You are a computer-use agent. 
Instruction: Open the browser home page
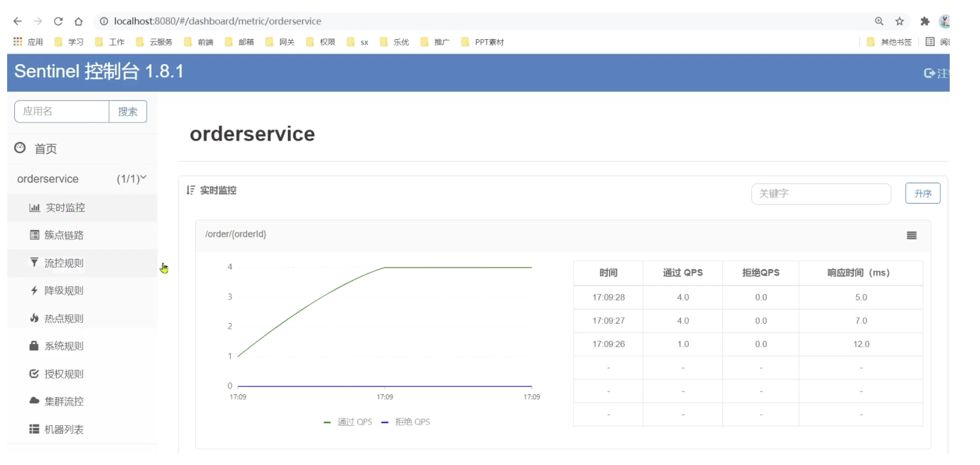click(x=78, y=21)
